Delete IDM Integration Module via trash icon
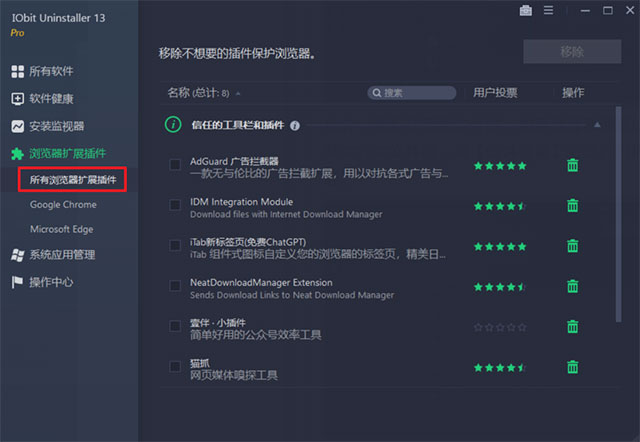Viewport: 640px width, 442px height. [x=572, y=205]
